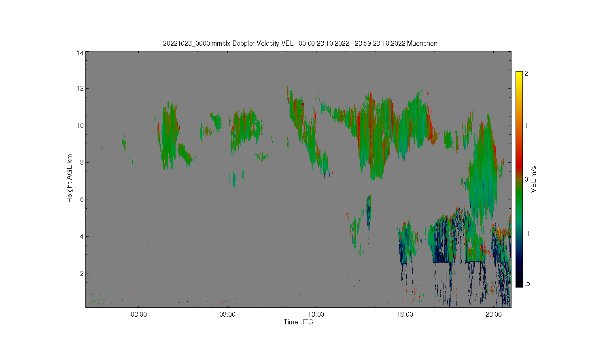Click the height tick label 4
Viewport: 607px width, 364px height.
click(81, 236)
